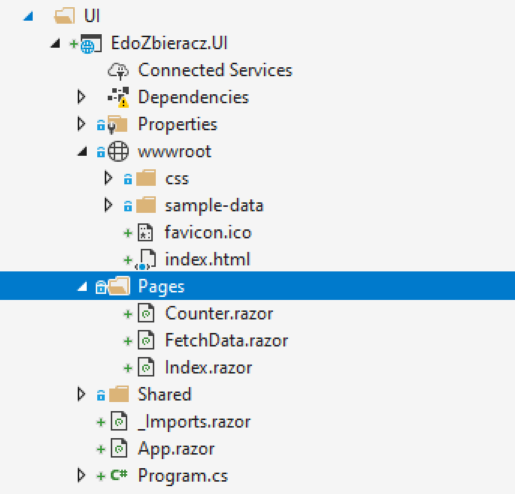Click the Connected Services cloud icon
The image size is (515, 494).
[118, 71]
